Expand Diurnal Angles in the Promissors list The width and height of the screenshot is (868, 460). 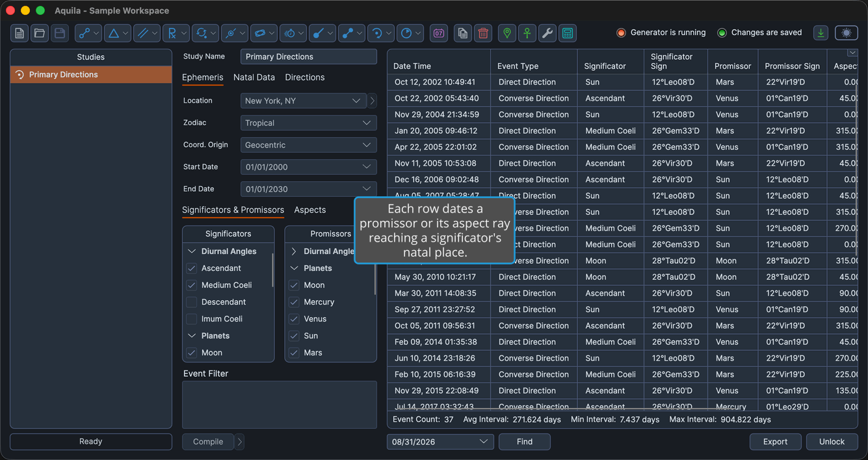coord(294,251)
